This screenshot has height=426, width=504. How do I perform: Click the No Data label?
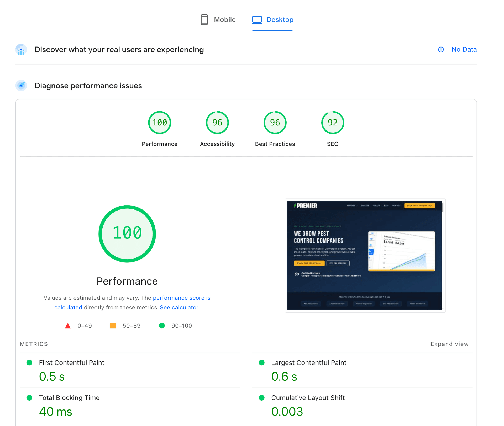[464, 49]
